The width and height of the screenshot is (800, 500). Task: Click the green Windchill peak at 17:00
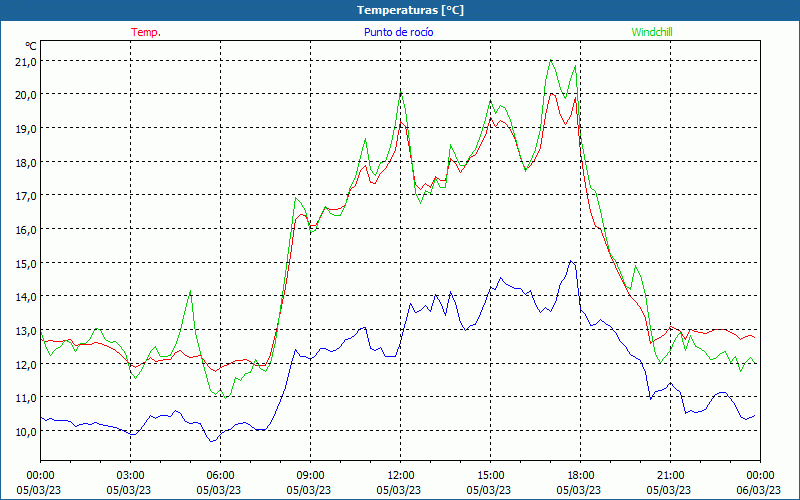click(x=551, y=60)
